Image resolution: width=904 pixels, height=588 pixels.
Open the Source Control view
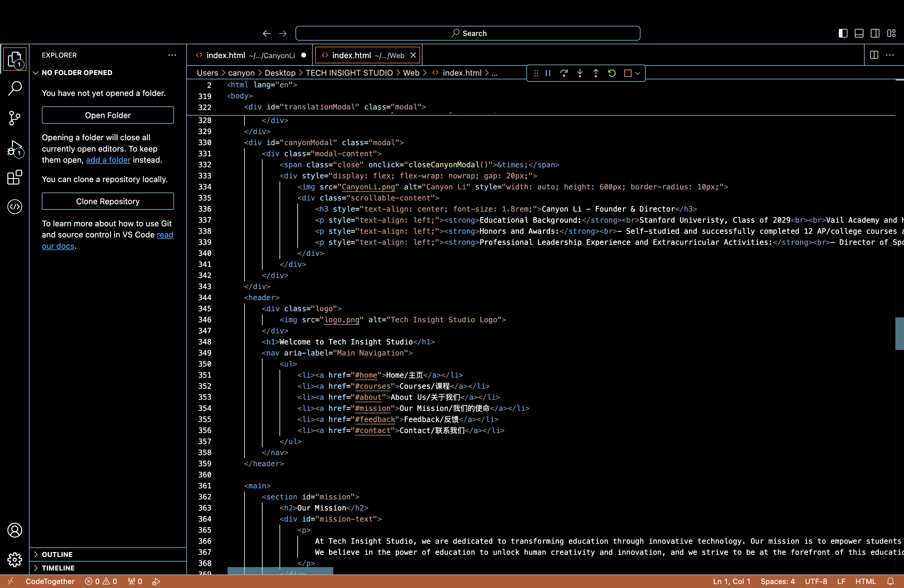click(15, 118)
